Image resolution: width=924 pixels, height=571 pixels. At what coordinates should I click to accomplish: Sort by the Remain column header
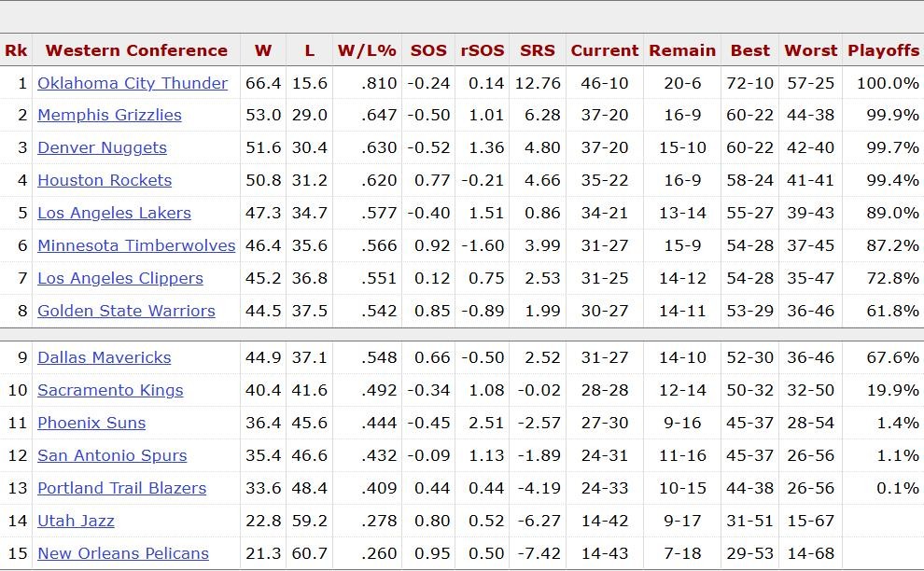(682, 50)
